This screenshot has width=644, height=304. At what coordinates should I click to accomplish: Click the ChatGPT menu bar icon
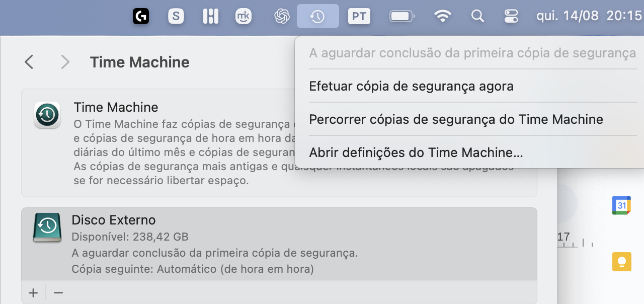(x=281, y=16)
